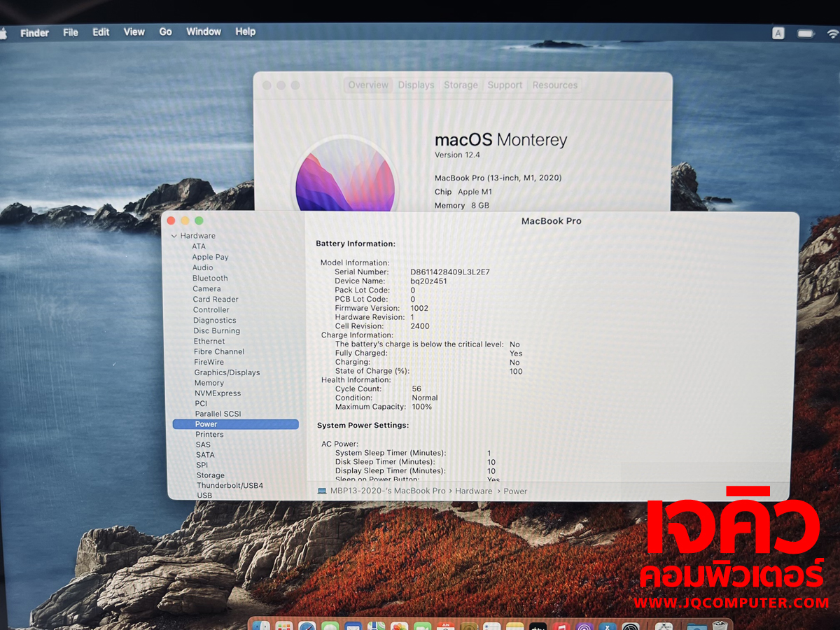Screen dimensions: 840x630
Task: Open the Storage tab in About This Mac
Action: click(461, 85)
